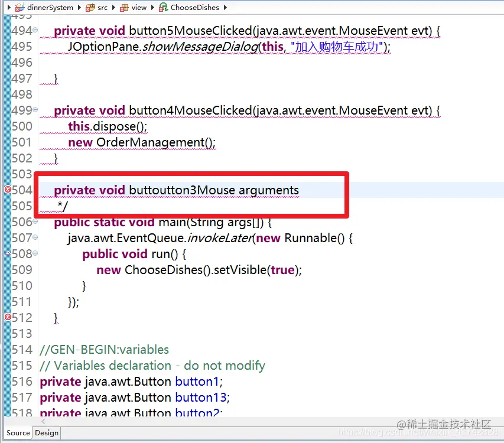
Task: Click line number 495 in gutter
Action: point(22,47)
